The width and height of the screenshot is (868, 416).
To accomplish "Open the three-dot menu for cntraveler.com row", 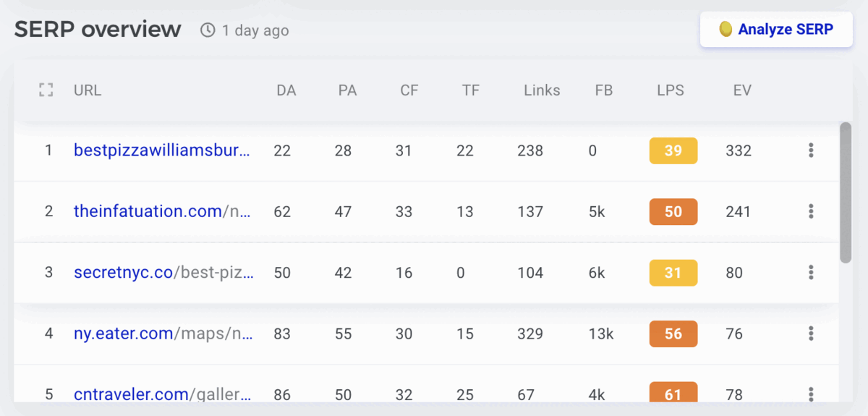I will [x=811, y=394].
